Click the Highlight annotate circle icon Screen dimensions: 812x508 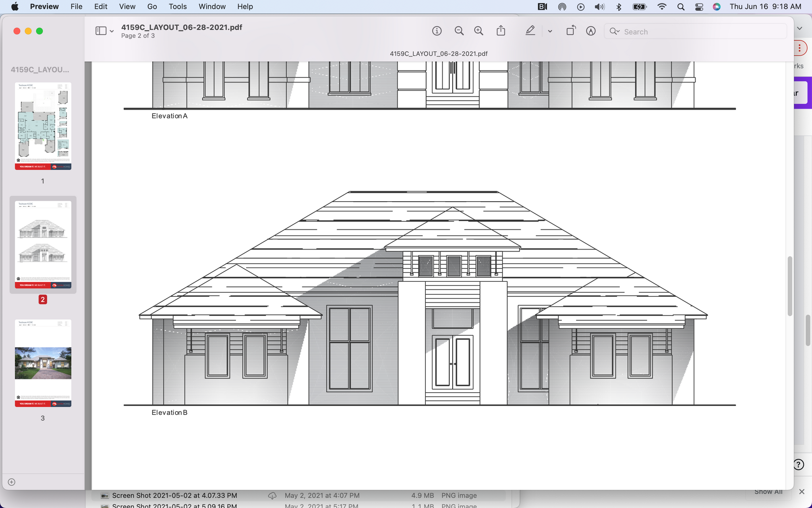click(590, 31)
